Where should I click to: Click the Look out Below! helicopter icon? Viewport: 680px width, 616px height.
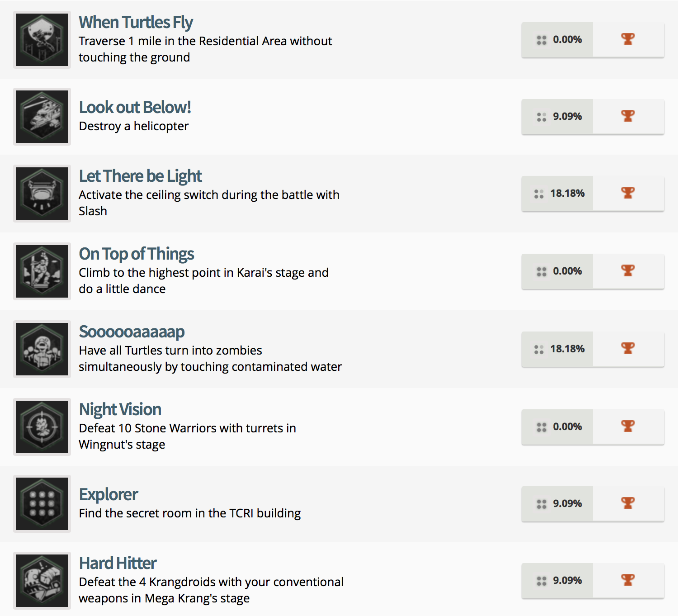coord(42,117)
